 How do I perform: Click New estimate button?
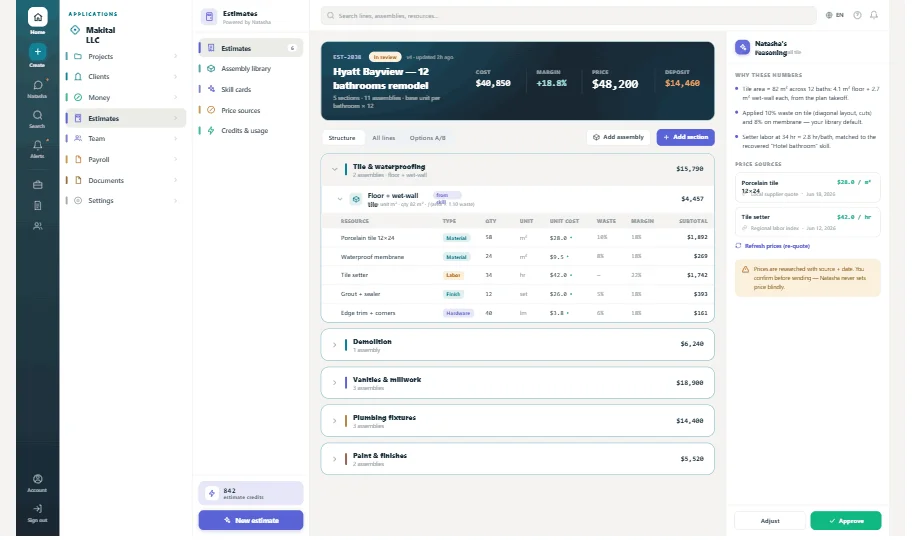(x=250, y=521)
